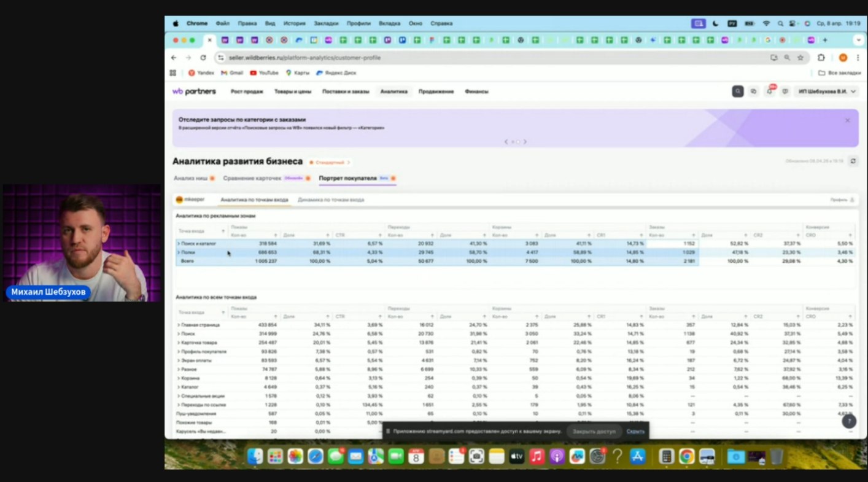The height and width of the screenshot is (482, 868).
Task: Open the ИП Шебзухова В.И. account dropdown
Action: 826,91
